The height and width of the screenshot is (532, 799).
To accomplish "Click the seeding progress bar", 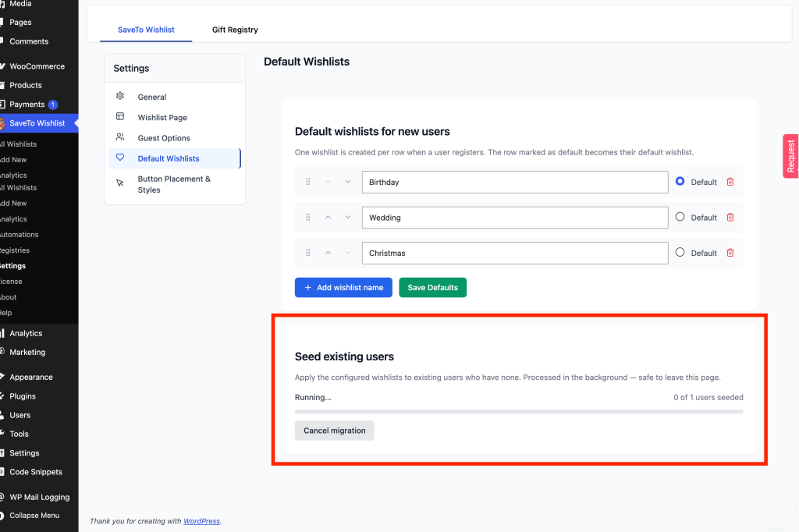I will [x=519, y=412].
